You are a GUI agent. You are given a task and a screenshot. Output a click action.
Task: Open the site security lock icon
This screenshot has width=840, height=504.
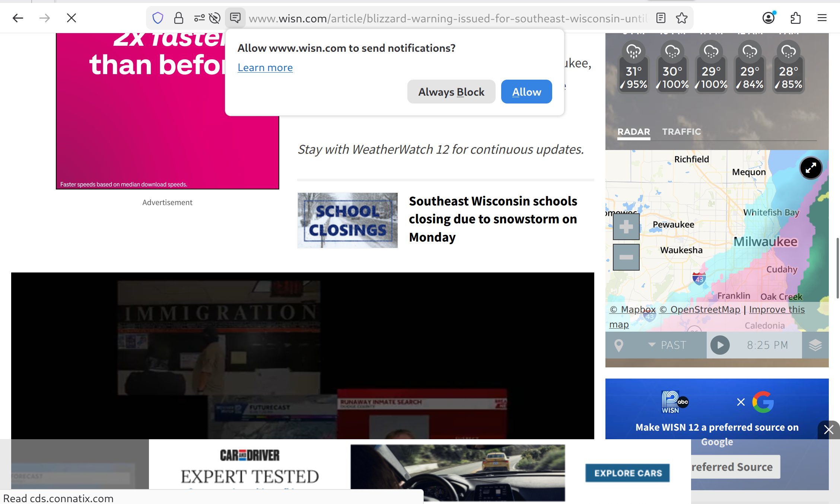coord(179,18)
